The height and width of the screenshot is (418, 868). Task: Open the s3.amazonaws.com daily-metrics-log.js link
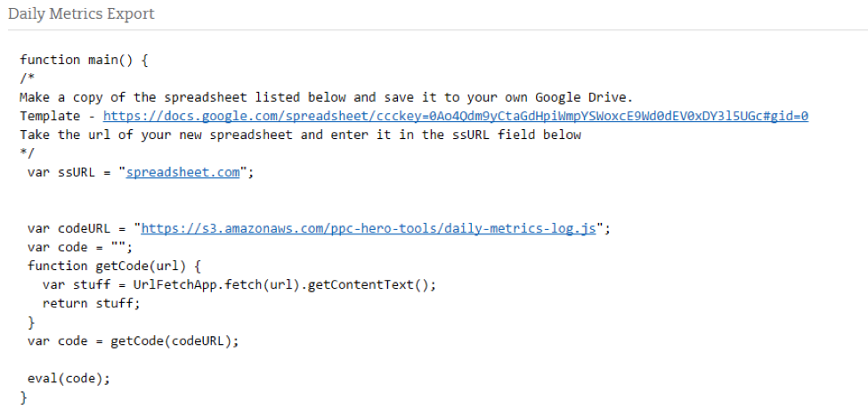369,228
